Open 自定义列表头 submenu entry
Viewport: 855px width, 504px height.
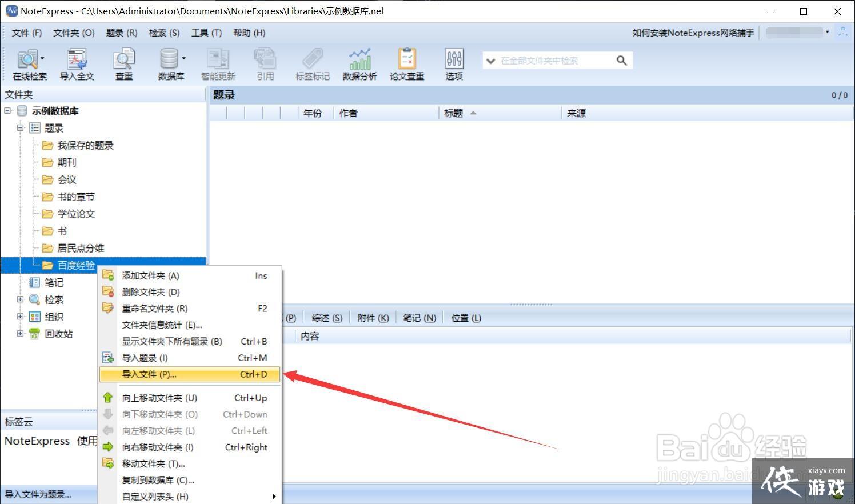click(190, 497)
